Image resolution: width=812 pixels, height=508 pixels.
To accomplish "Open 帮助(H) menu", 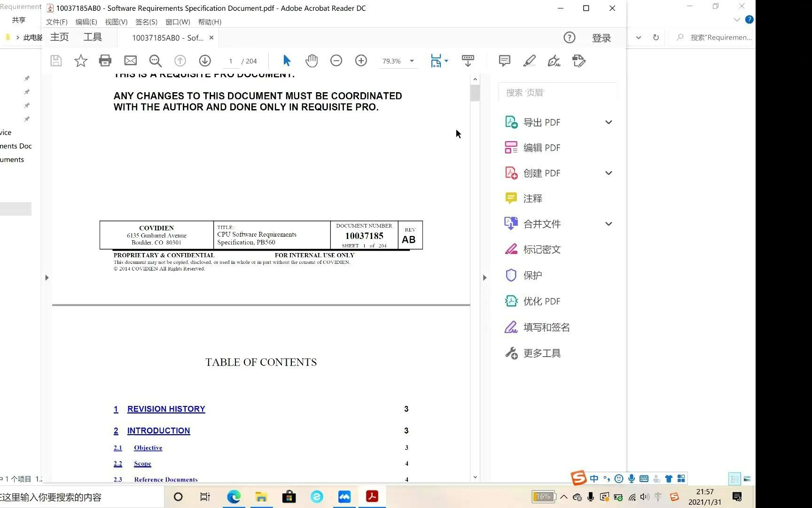I will tap(210, 22).
